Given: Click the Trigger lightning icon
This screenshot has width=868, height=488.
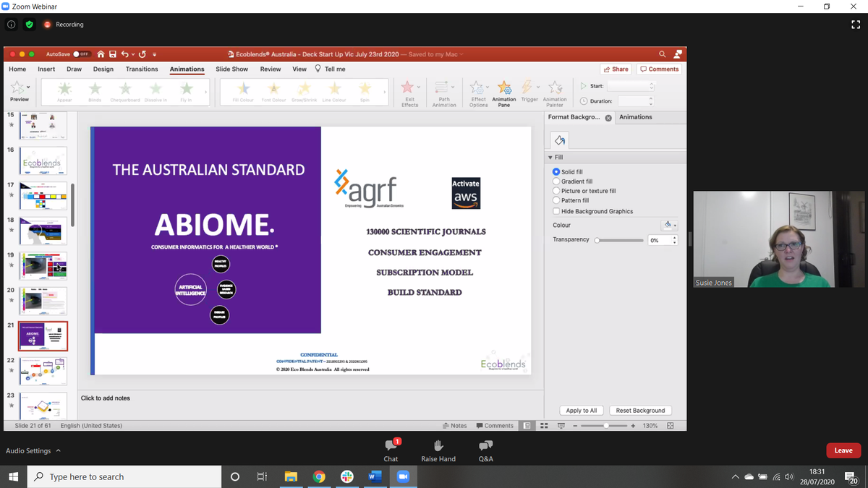Looking at the screenshot, I should click(x=528, y=87).
